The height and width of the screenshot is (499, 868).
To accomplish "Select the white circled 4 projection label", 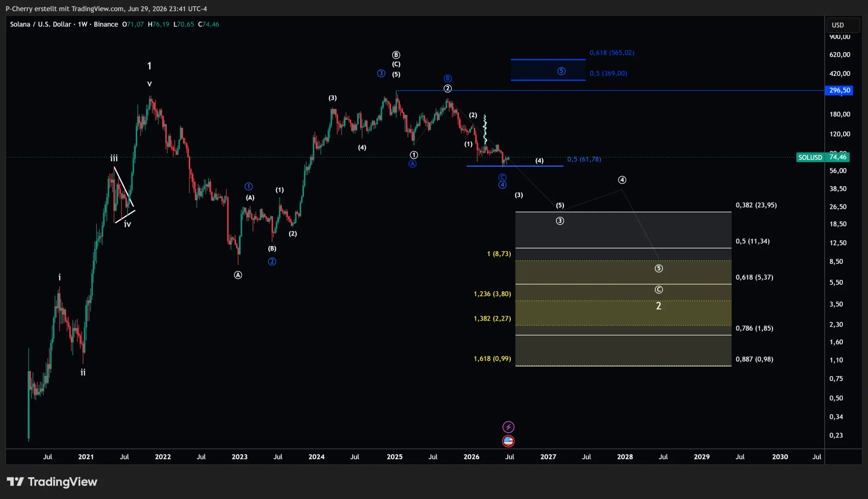I will click(622, 180).
